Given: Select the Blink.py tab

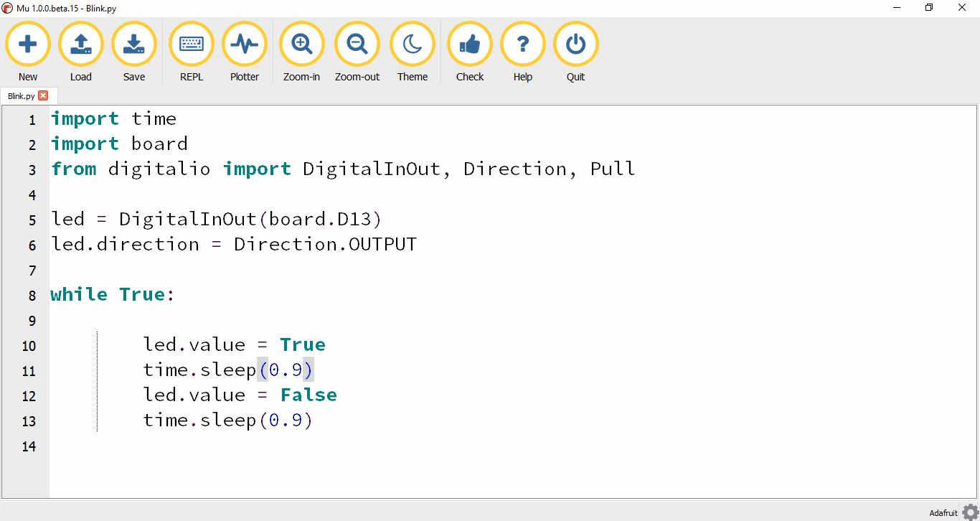Looking at the screenshot, I should 20,95.
